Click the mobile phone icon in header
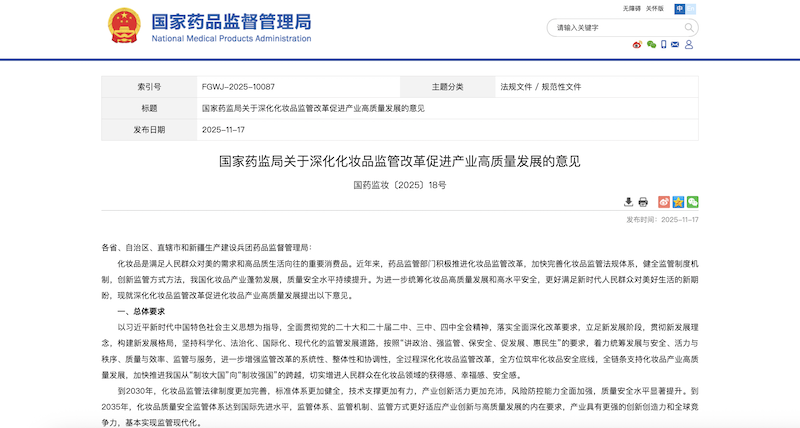 (x=664, y=45)
